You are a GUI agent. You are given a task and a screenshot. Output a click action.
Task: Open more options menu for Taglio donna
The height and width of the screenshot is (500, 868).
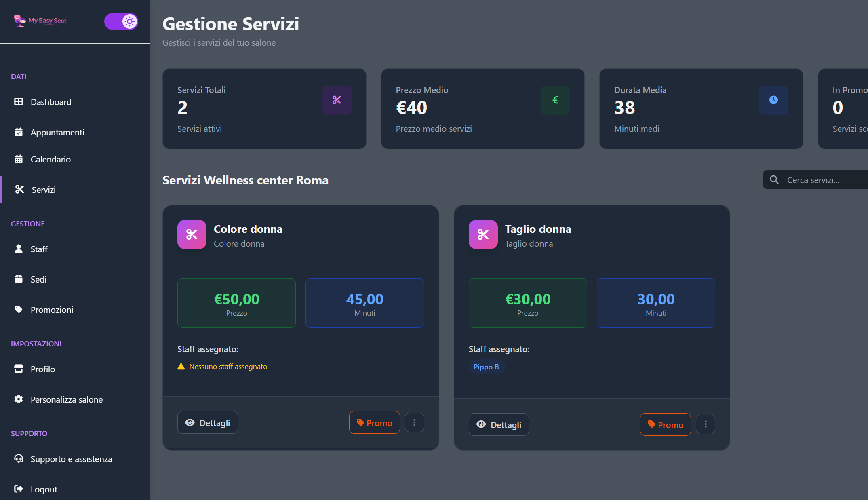706,425
